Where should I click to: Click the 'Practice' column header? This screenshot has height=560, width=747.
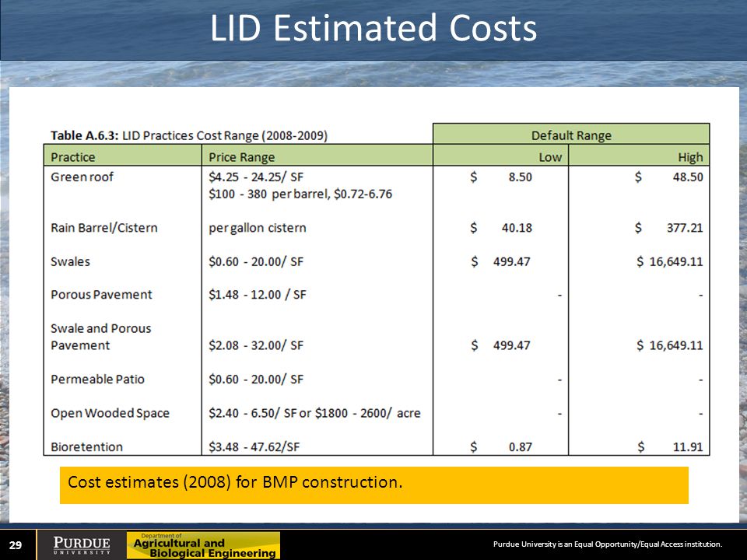[x=123, y=156]
